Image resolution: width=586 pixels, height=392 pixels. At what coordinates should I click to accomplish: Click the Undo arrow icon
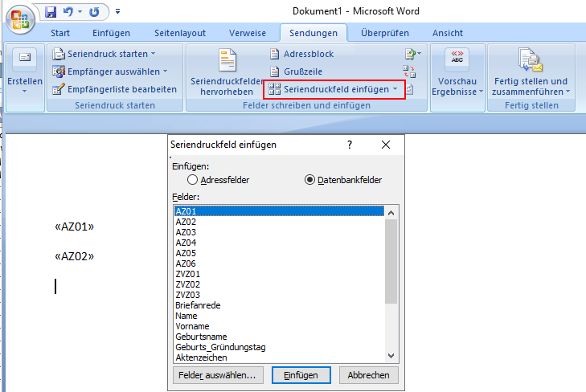(68, 12)
